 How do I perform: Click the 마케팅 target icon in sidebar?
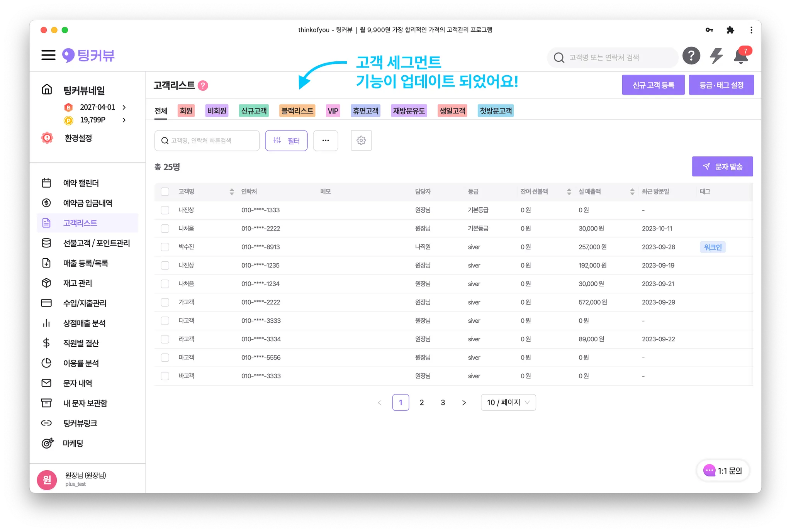(47, 443)
